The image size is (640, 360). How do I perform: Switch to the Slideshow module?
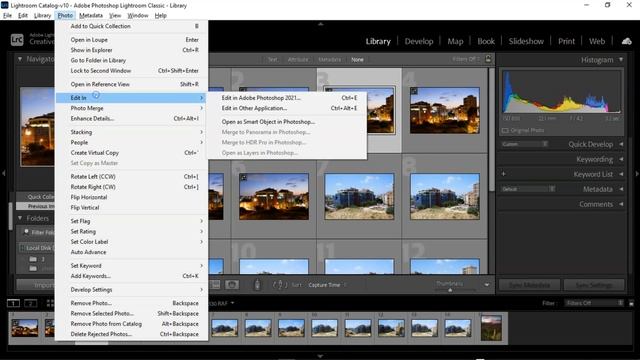pos(526,41)
